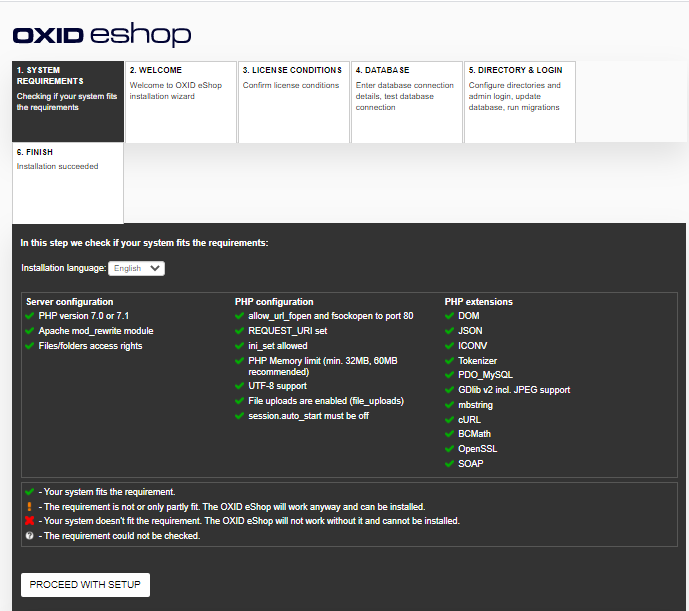
Task: Click the red X legend icon
Action: pyautogui.click(x=30, y=521)
